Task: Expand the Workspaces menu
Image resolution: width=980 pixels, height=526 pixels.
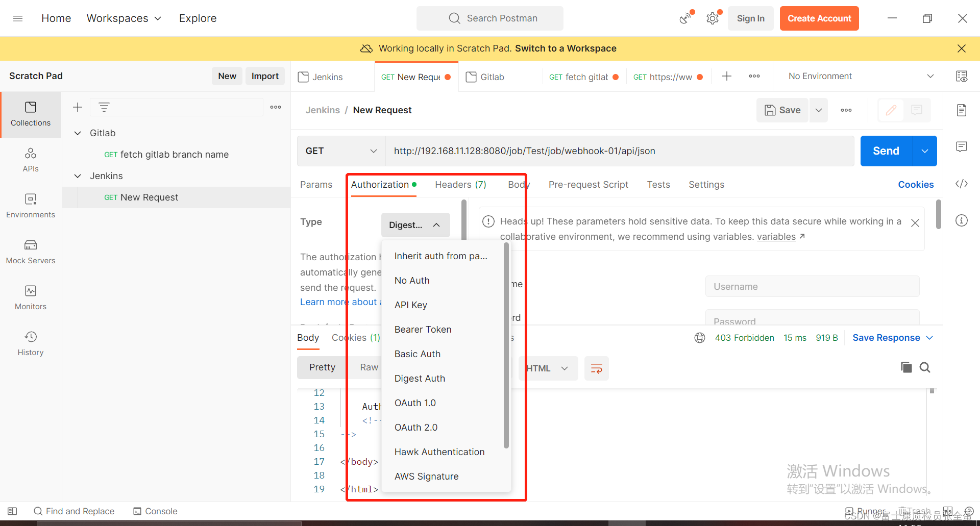Action: 124,18
